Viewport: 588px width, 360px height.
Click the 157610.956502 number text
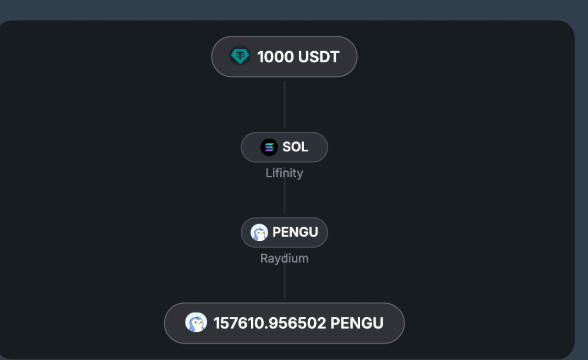pyautogui.click(x=270, y=323)
